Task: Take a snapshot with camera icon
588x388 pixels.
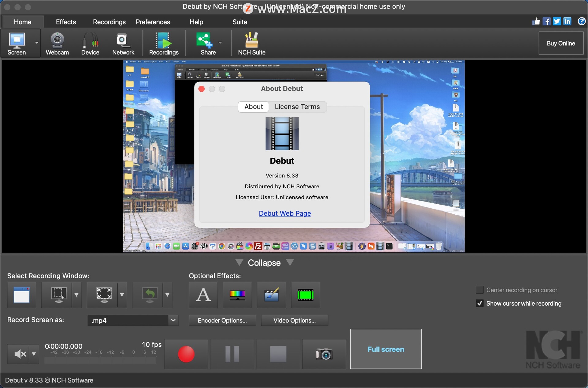Action: pos(324,354)
